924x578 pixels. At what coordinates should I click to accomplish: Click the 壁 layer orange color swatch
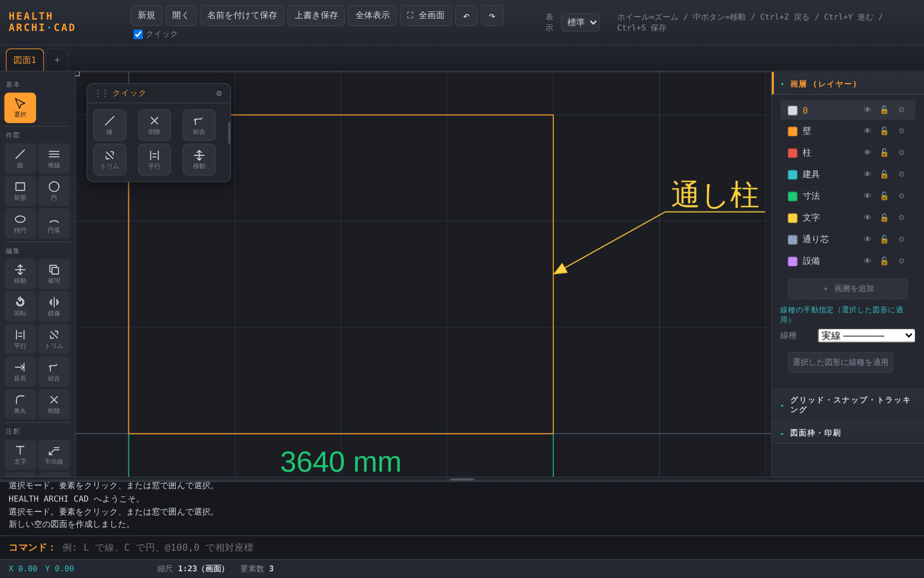coord(793,132)
